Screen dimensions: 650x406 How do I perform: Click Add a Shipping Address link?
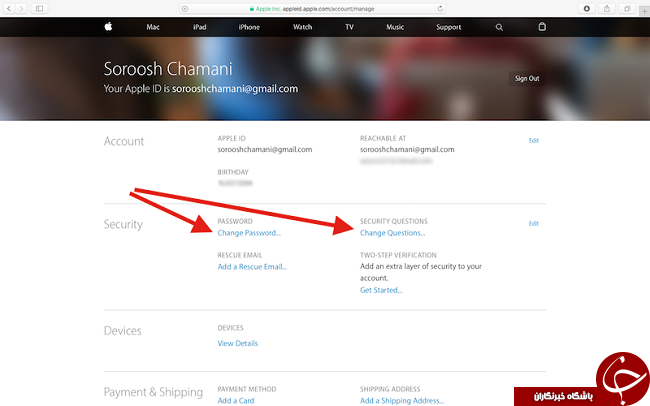coord(402,401)
